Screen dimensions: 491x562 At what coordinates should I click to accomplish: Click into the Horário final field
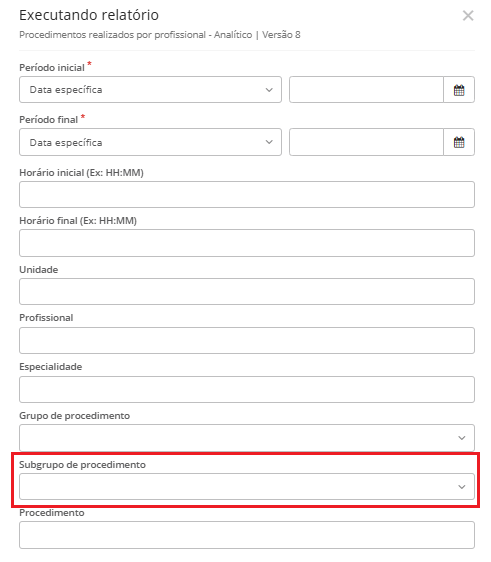pyautogui.click(x=247, y=243)
